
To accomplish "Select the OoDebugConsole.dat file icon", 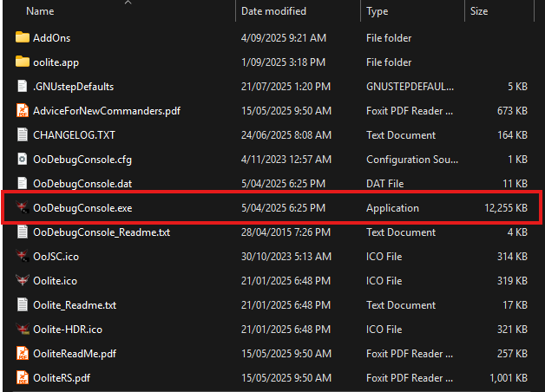I will (23, 183).
